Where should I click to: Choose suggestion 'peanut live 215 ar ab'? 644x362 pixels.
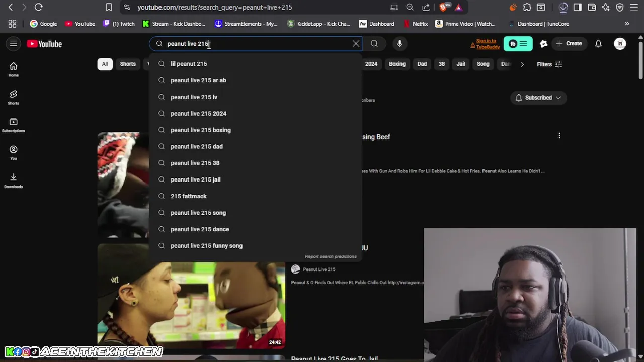tap(256, 80)
